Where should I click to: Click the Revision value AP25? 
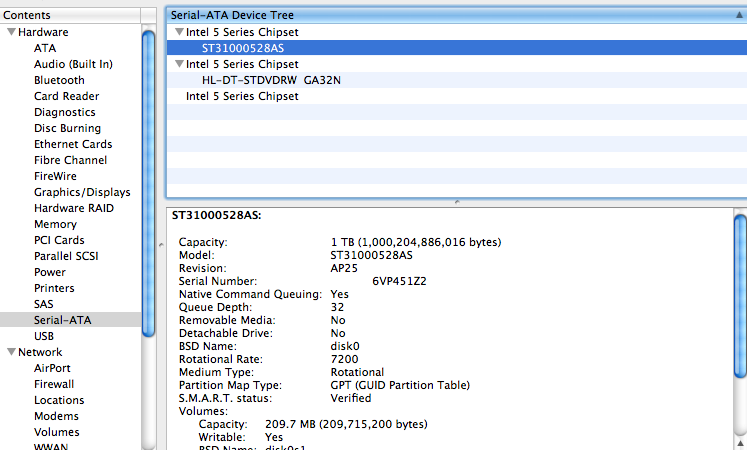pos(344,269)
